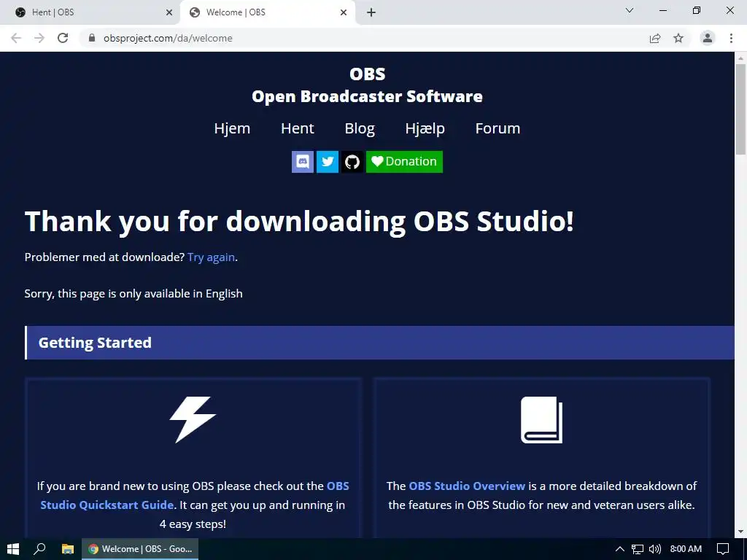Share this page icon in address bar
The image size is (747, 560).
point(655,38)
